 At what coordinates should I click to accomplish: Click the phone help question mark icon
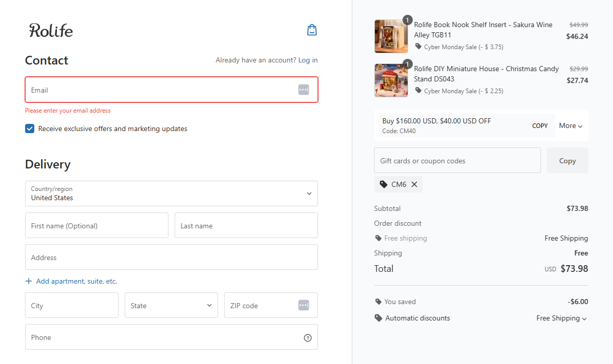click(308, 338)
